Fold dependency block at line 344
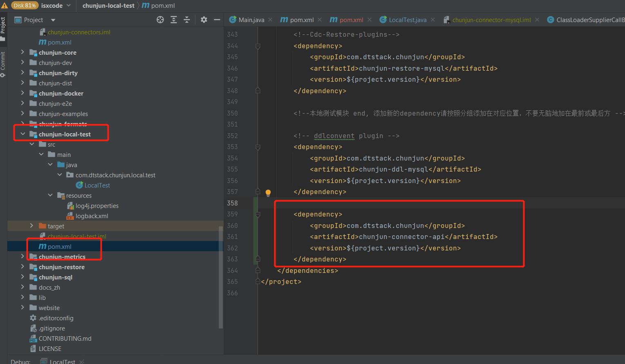The height and width of the screenshot is (364, 625). pyautogui.click(x=258, y=46)
